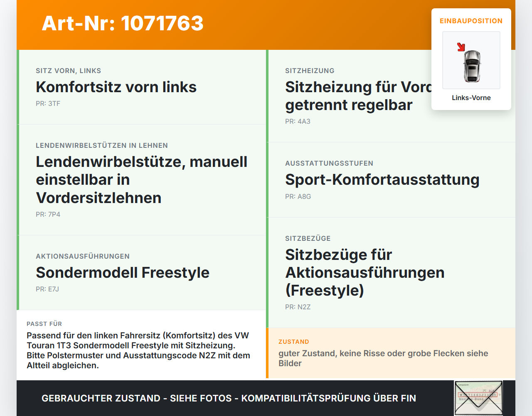The height and width of the screenshot is (416, 532).
Task: Click the 'GEBRAUCHTER ZUSTAND - SIEHE FOTOS' footer text
Action: click(x=229, y=399)
